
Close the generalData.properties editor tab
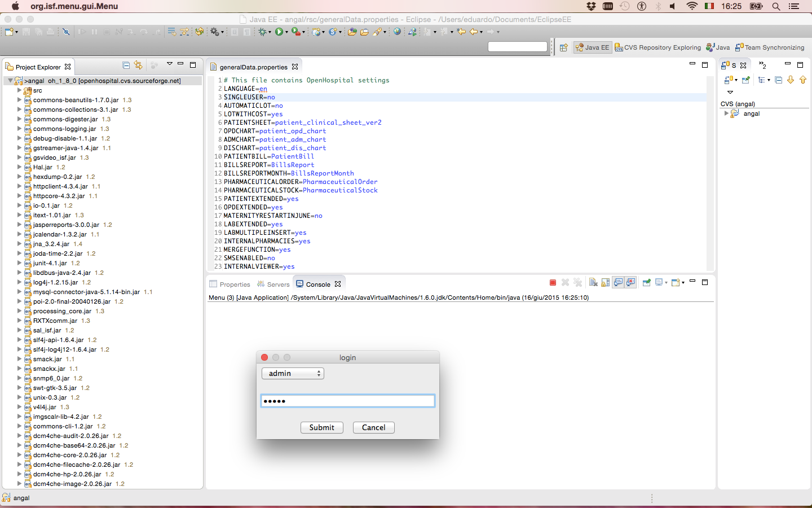295,67
